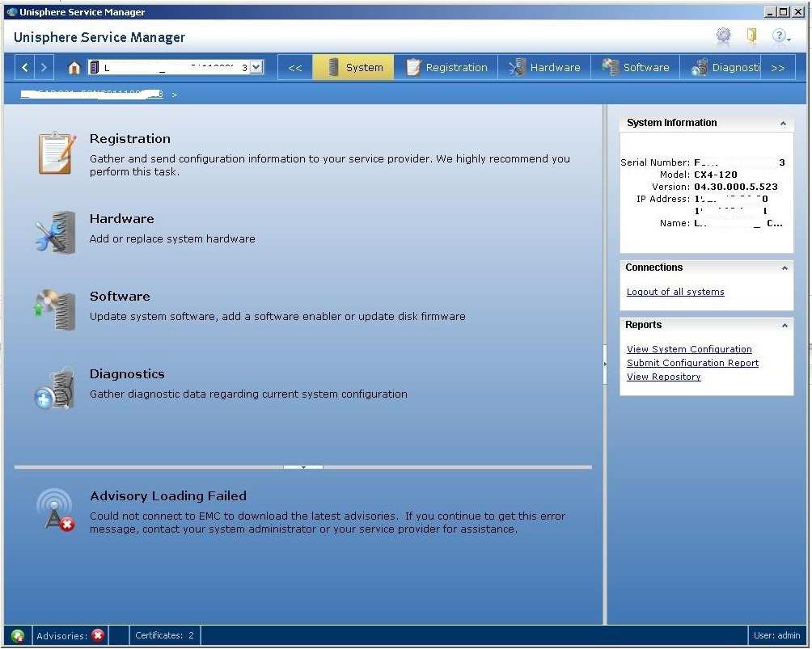Open the Registration task heading
The image size is (812, 649).
click(x=130, y=139)
